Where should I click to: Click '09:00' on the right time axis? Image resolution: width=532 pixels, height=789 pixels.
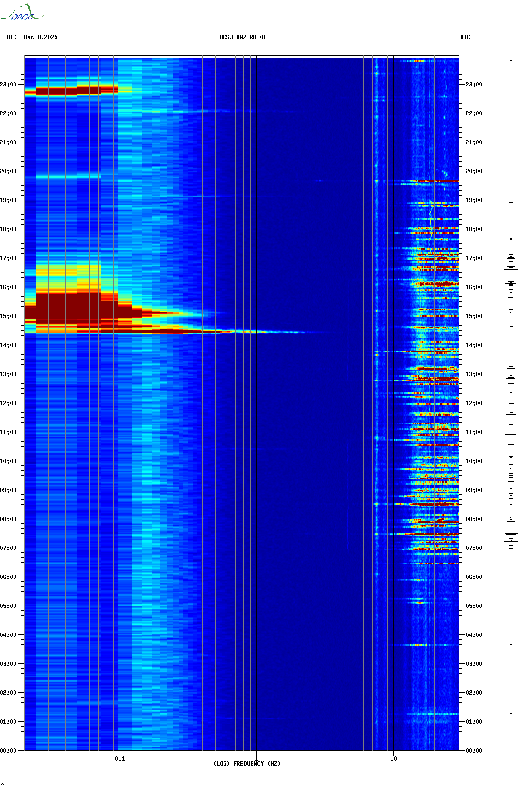coord(474,490)
